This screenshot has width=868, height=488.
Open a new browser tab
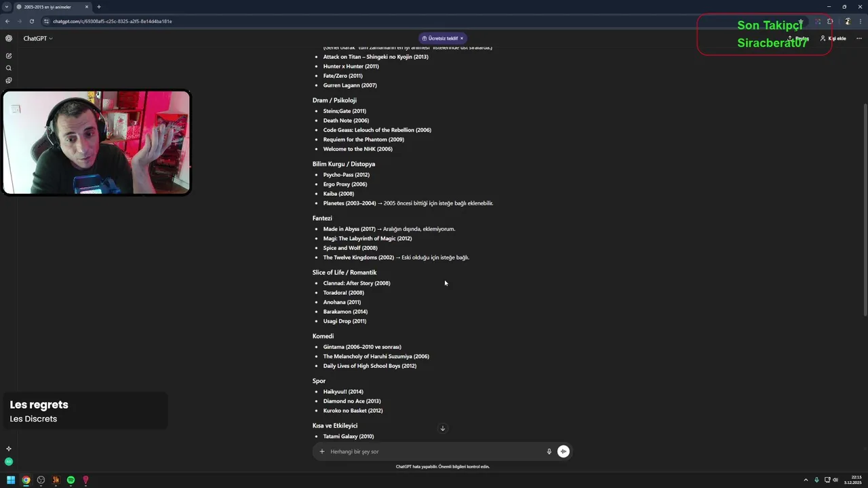[x=99, y=7]
